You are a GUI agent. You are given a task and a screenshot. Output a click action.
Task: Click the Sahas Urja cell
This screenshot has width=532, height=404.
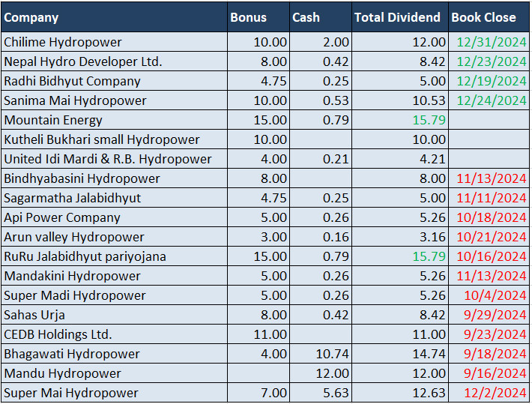point(115,315)
